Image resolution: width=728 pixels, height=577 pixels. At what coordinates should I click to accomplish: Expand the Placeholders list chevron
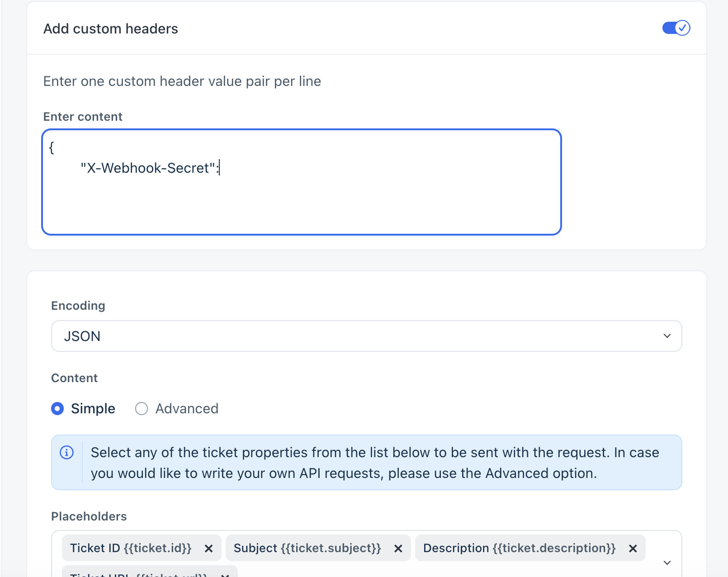pyautogui.click(x=667, y=563)
